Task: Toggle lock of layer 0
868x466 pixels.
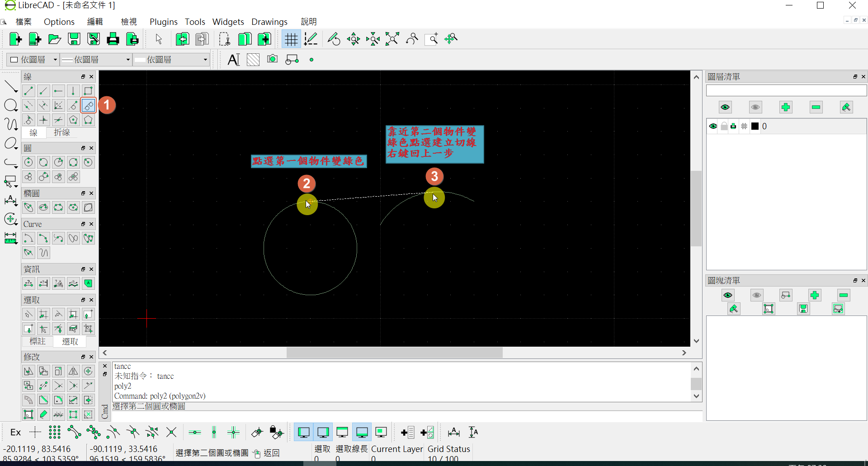Action: [x=724, y=126]
